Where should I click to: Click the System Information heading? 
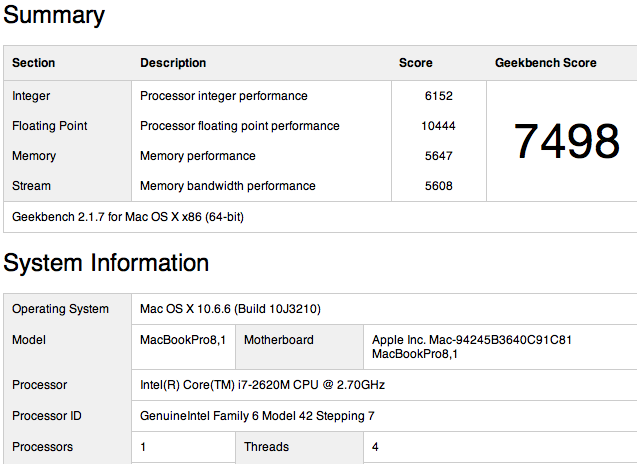(106, 263)
